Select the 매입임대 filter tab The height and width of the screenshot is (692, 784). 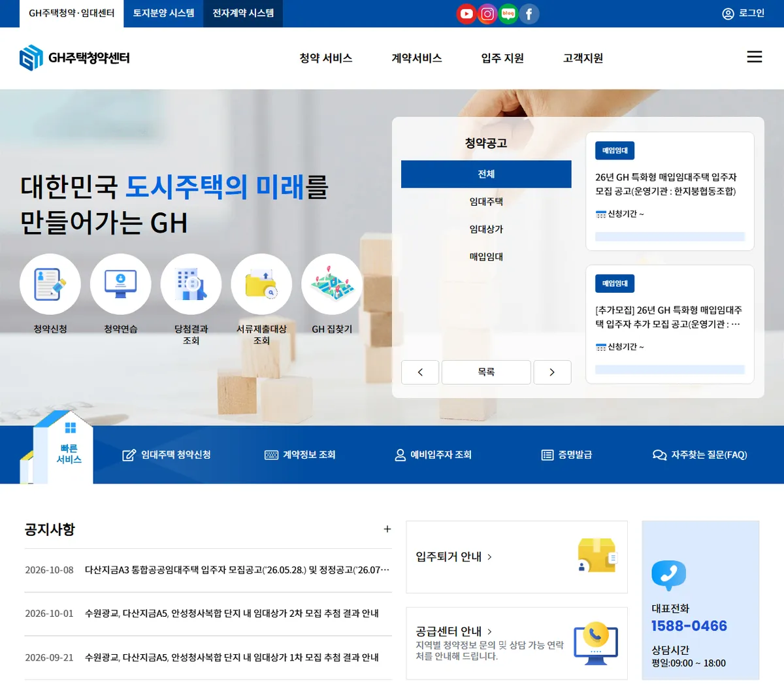tap(486, 257)
